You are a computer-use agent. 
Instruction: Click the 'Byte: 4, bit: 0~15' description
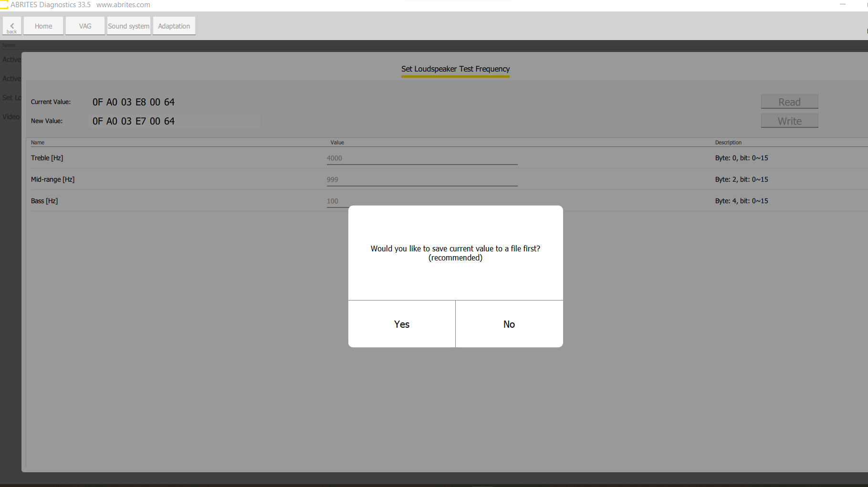(x=741, y=201)
